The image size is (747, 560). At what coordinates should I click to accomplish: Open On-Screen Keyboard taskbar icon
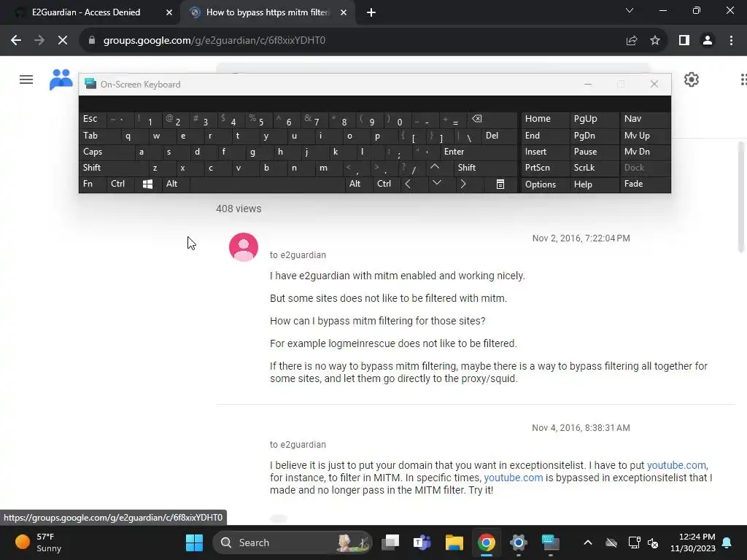click(x=550, y=542)
